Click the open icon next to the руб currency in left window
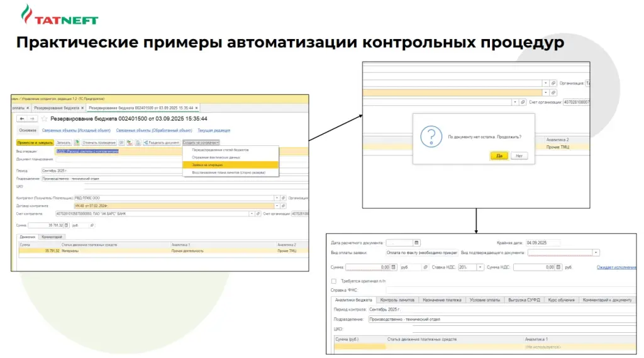 point(92,225)
